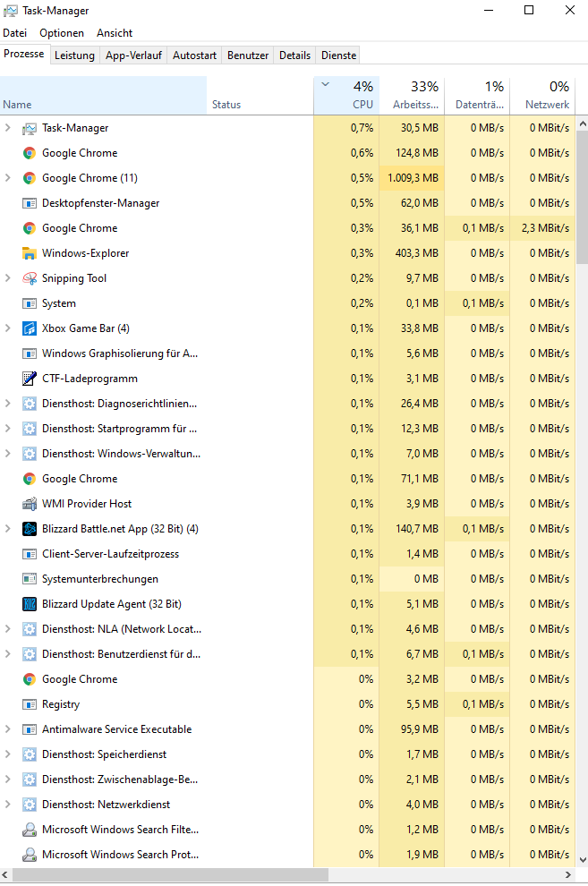Image resolution: width=588 pixels, height=886 pixels.
Task: Click the Blizzard Battle.net App icon
Action: tap(30, 529)
